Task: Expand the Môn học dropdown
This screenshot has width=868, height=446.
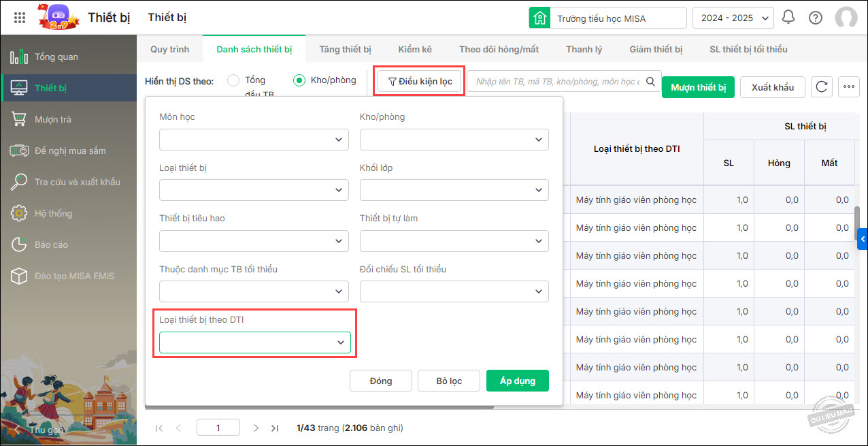Action: [x=254, y=140]
